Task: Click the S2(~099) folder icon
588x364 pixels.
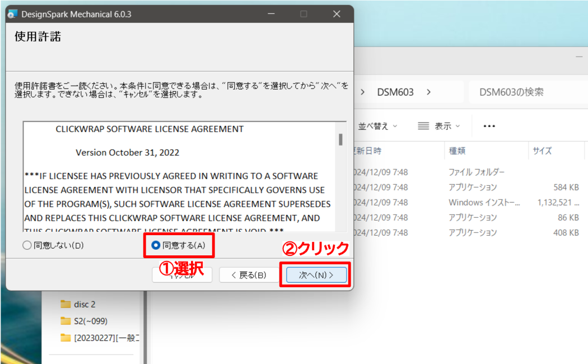Action: 66,321
